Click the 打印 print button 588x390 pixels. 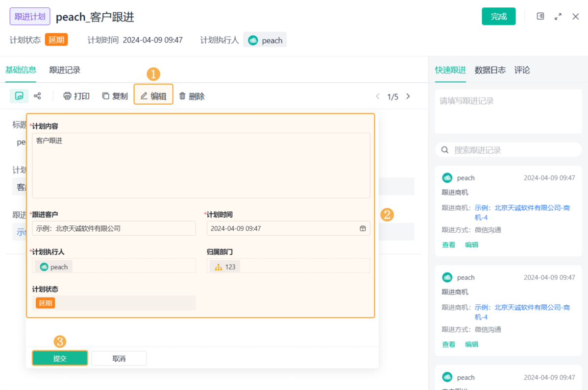point(76,96)
